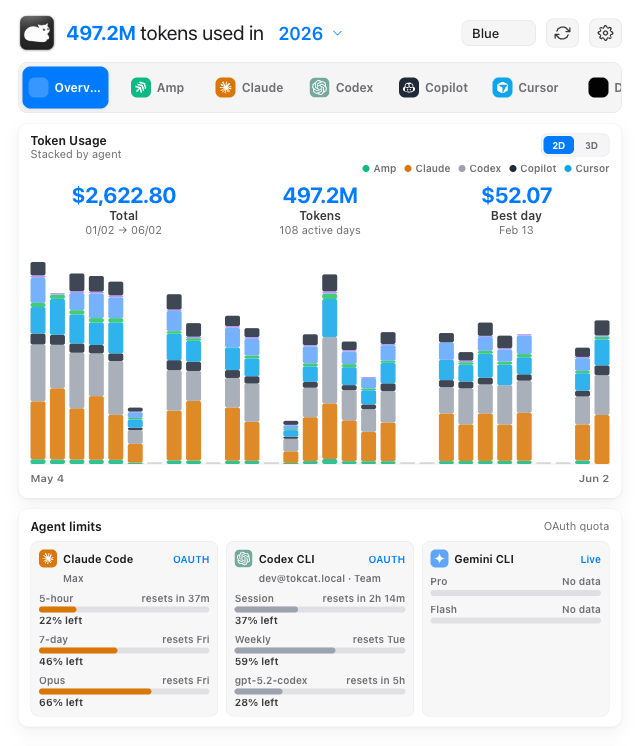Expand year chevron next to 2026
This screenshot has width=640, height=746.
337,33
